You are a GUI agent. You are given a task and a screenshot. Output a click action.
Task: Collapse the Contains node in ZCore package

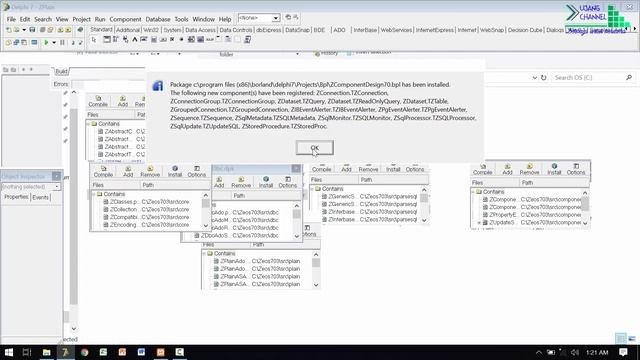(93, 194)
